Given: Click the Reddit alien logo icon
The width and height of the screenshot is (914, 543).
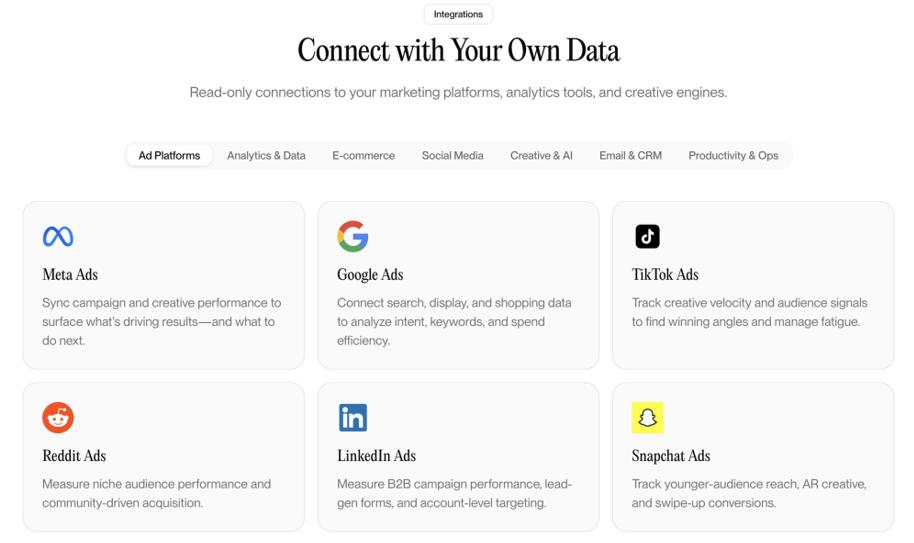Looking at the screenshot, I should coord(58,418).
